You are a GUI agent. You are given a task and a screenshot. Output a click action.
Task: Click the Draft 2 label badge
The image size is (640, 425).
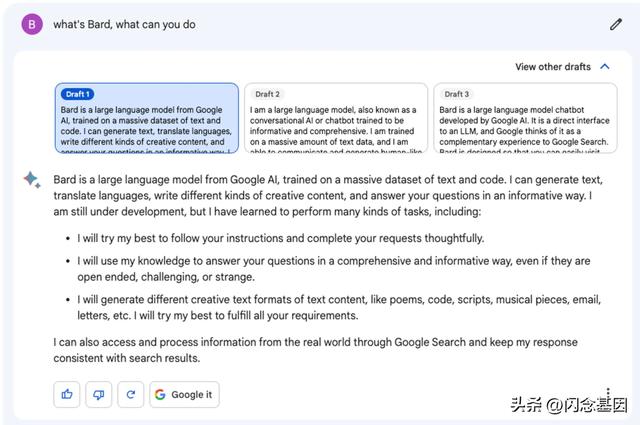[268, 94]
